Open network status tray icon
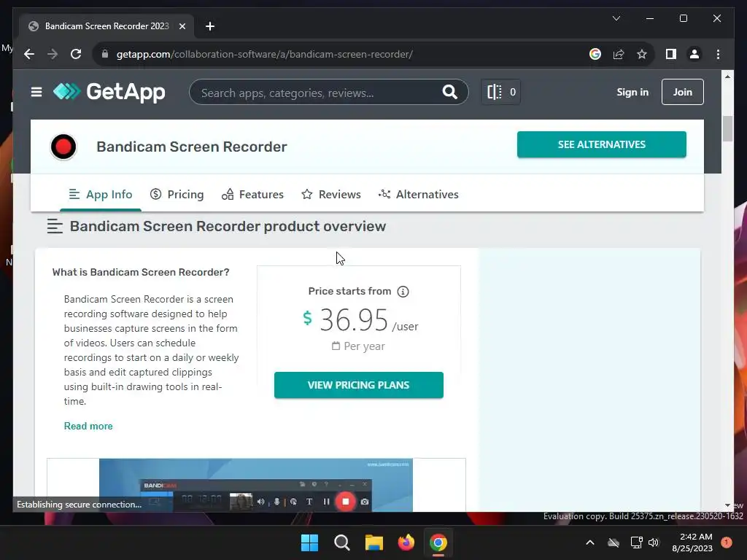This screenshot has height=560, width=747. point(636,542)
